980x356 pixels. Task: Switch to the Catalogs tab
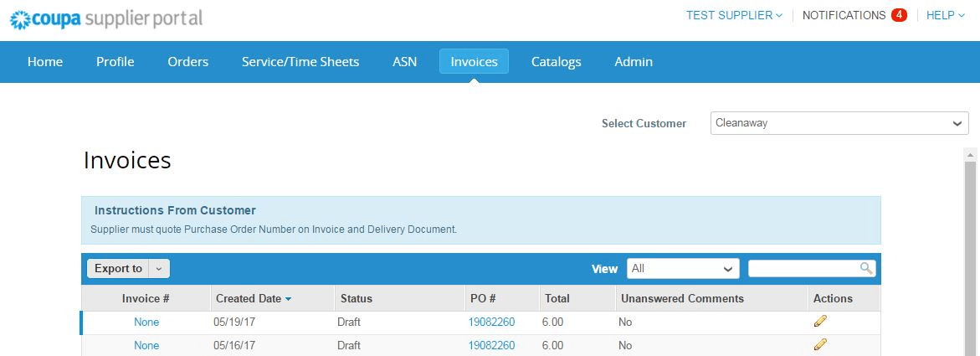point(556,61)
